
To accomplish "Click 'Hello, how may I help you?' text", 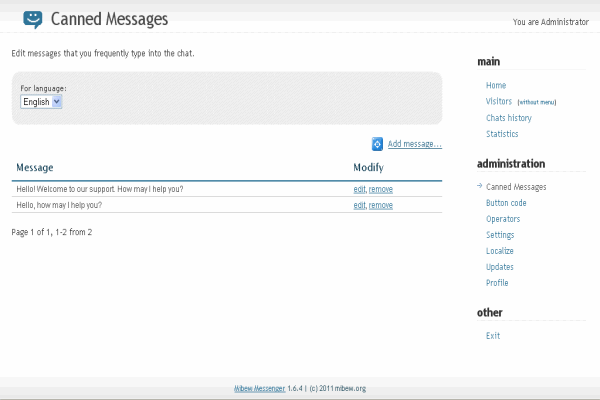I will point(59,205).
